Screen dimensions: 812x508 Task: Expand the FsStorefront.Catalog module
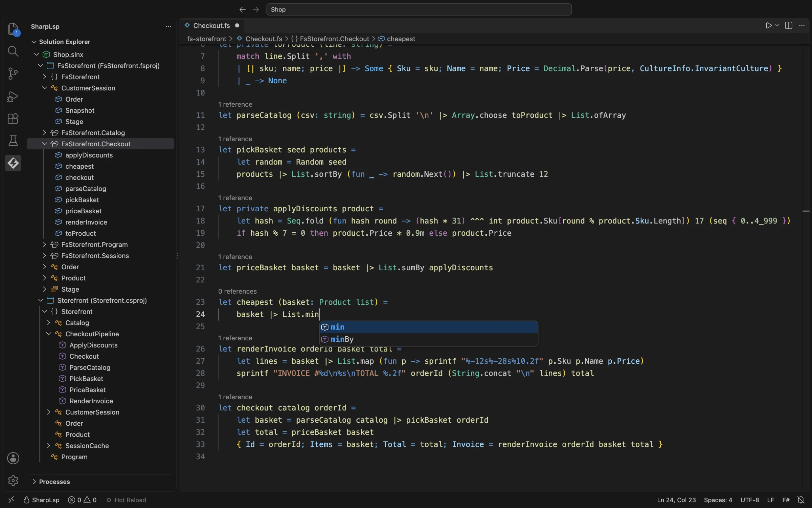coord(45,133)
